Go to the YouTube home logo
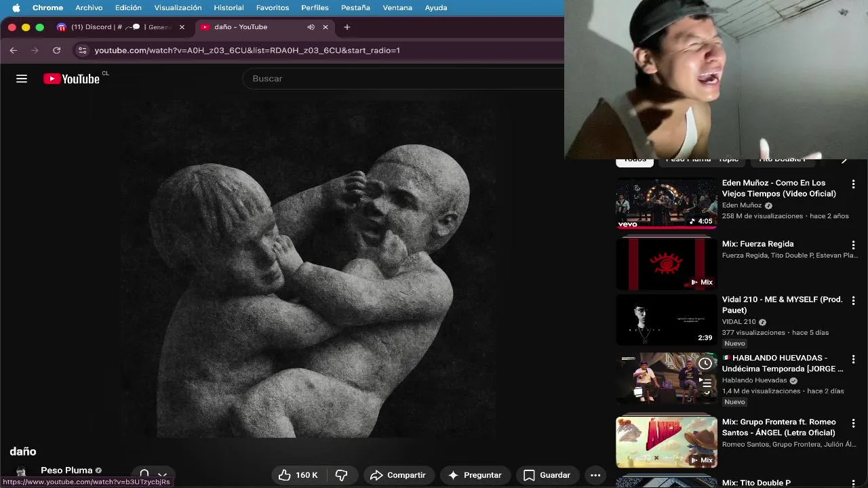 [x=71, y=79]
